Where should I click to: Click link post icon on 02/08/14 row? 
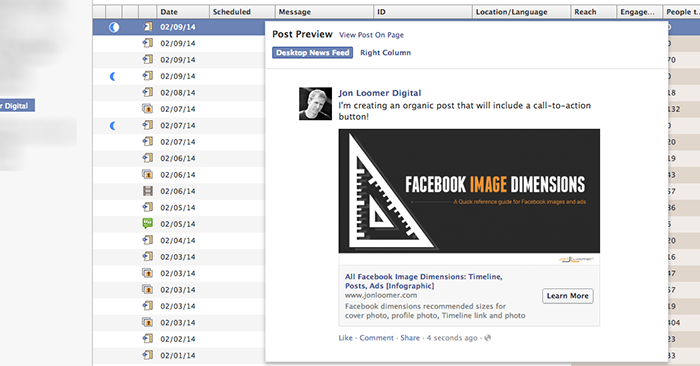(147, 92)
